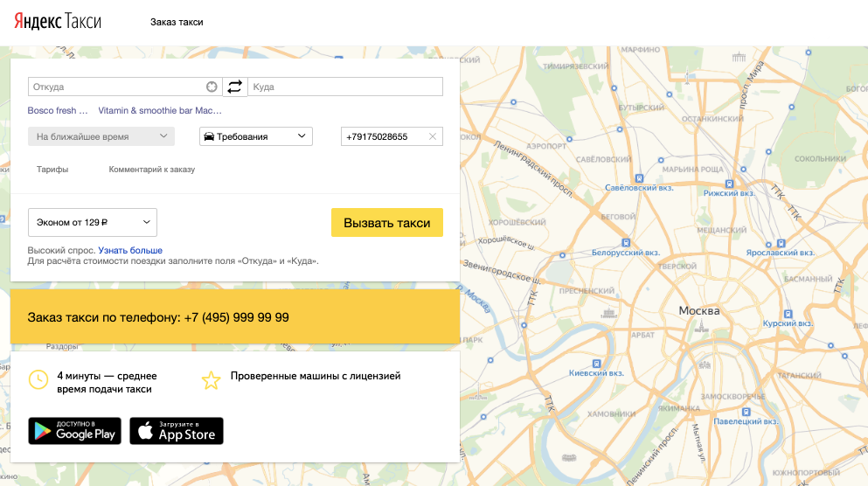Click the star icon for licensed cars
868x486 pixels.
[x=211, y=380]
